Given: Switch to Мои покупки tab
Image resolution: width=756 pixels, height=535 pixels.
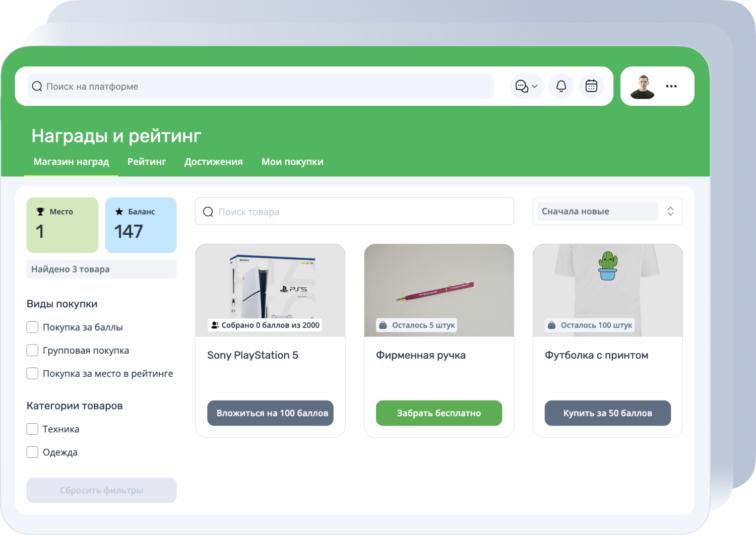Looking at the screenshot, I should point(292,162).
